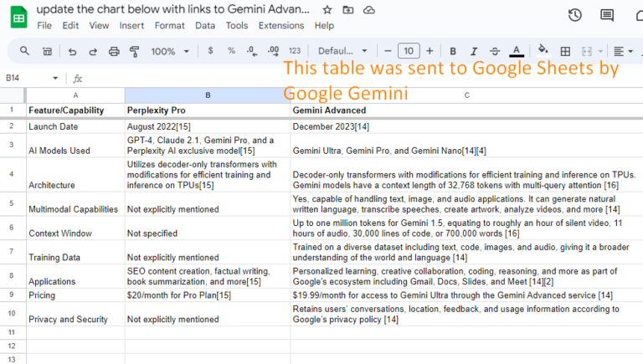
Task: Toggle bold formatting
Action: (453, 51)
